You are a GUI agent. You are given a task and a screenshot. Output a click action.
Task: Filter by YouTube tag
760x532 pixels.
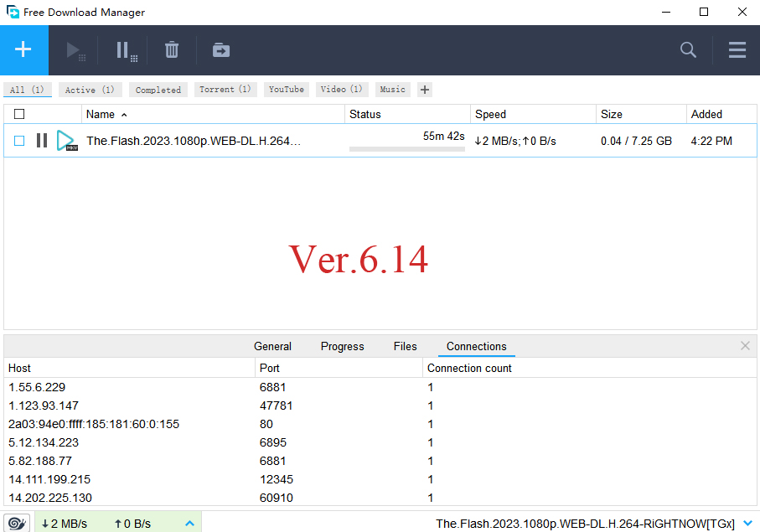point(287,90)
